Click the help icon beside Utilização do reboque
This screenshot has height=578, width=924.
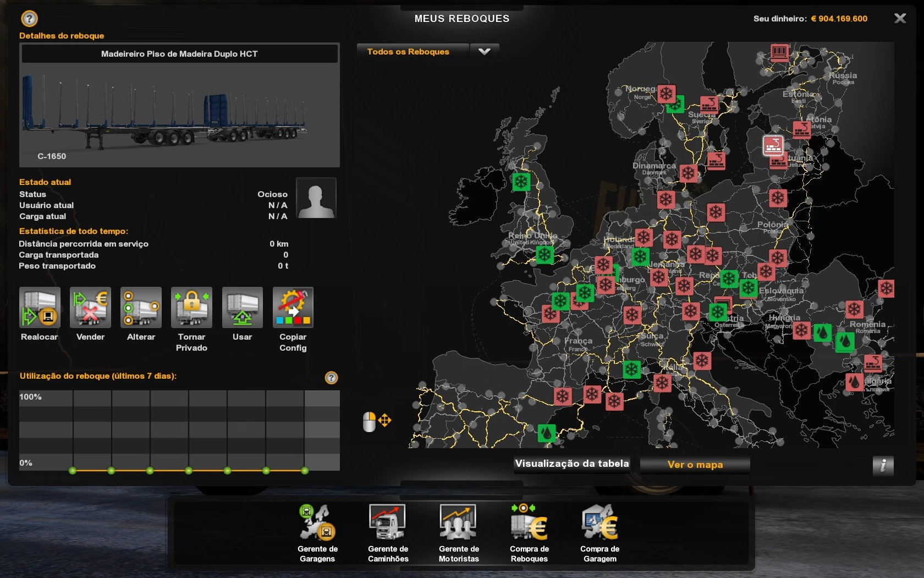[331, 378]
